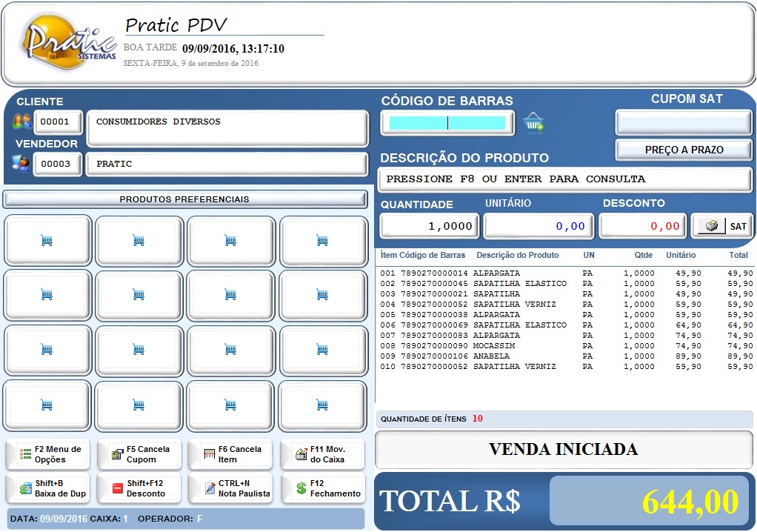This screenshot has width=757, height=532.
Task: Click the VENDA INICIADA status panel
Action: 564,450
